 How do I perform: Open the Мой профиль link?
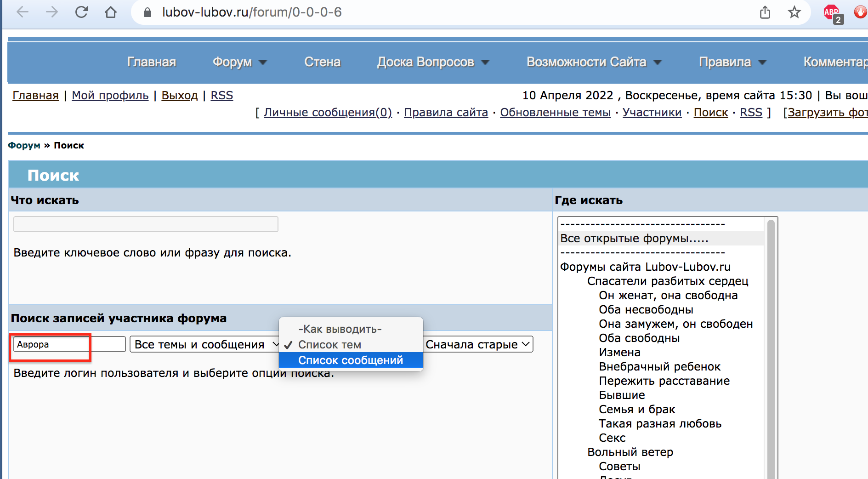point(110,96)
